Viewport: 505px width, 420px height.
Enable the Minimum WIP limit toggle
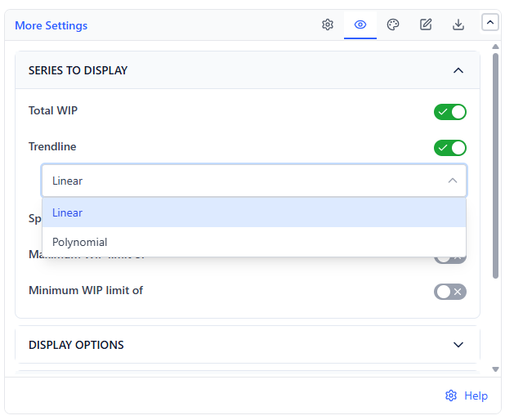pyautogui.click(x=450, y=292)
